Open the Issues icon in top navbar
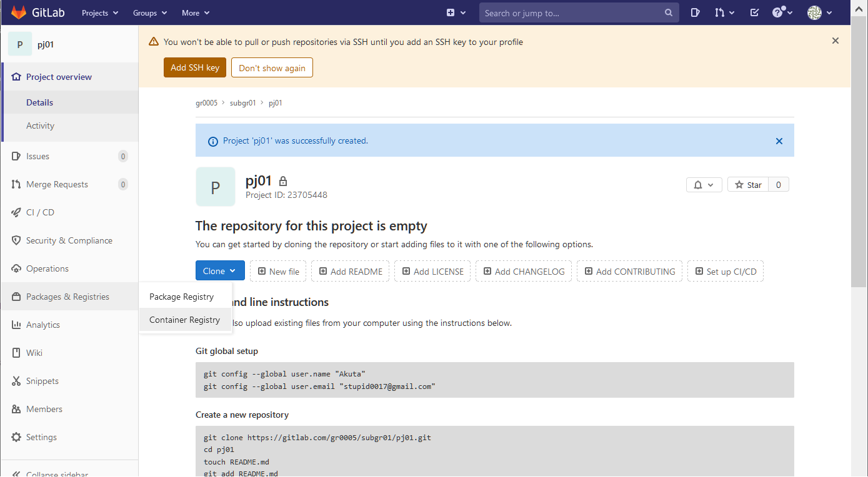Screen dimensions: 868x477 696,12
